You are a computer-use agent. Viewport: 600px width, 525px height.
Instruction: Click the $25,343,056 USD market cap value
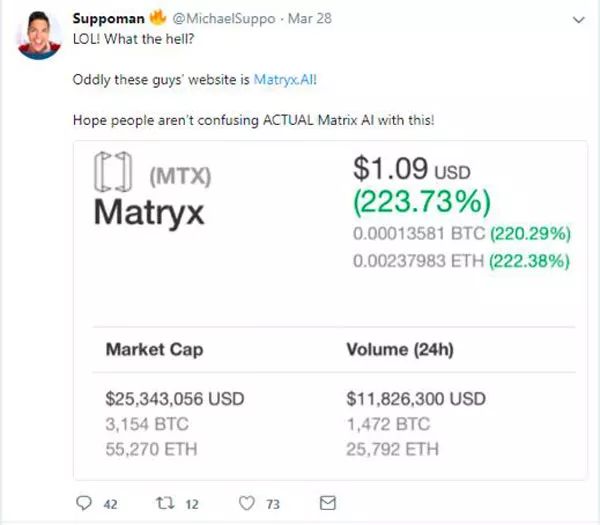[175, 399]
